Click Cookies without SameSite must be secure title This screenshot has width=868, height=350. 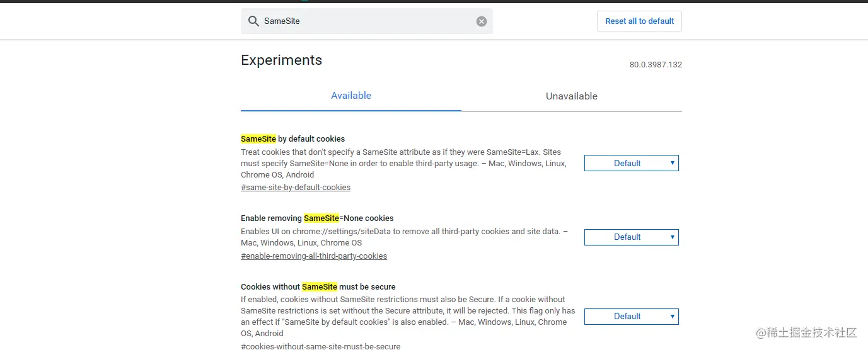[318, 287]
